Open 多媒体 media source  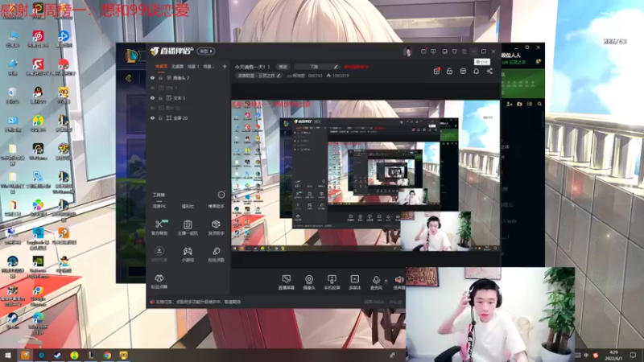[354, 282]
